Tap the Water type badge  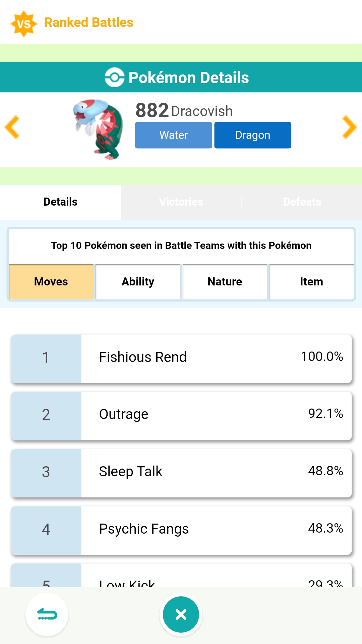click(x=173, y=135)
